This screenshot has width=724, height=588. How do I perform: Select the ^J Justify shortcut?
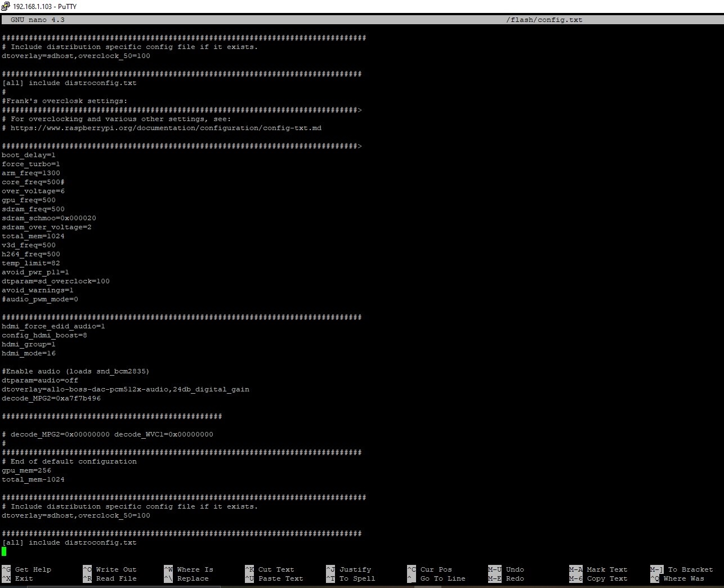point(348,569)
